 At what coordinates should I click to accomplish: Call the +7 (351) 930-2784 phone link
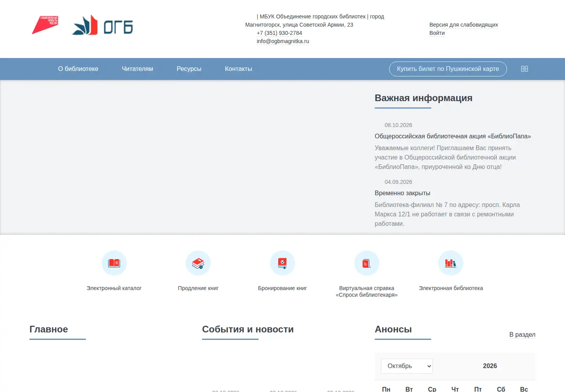pos(279,33)
